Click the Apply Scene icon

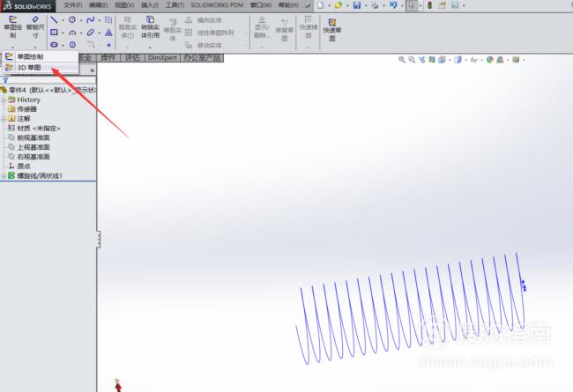tap(500, 60)
